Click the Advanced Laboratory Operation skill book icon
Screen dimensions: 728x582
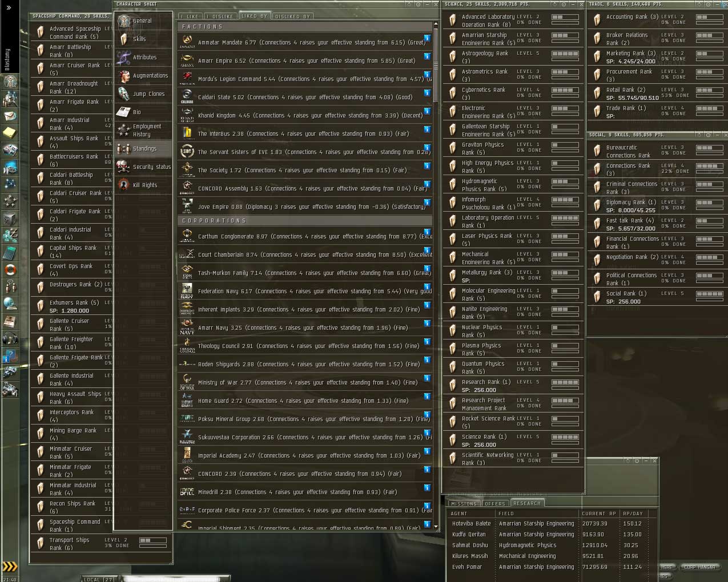[x=453, y=21]
